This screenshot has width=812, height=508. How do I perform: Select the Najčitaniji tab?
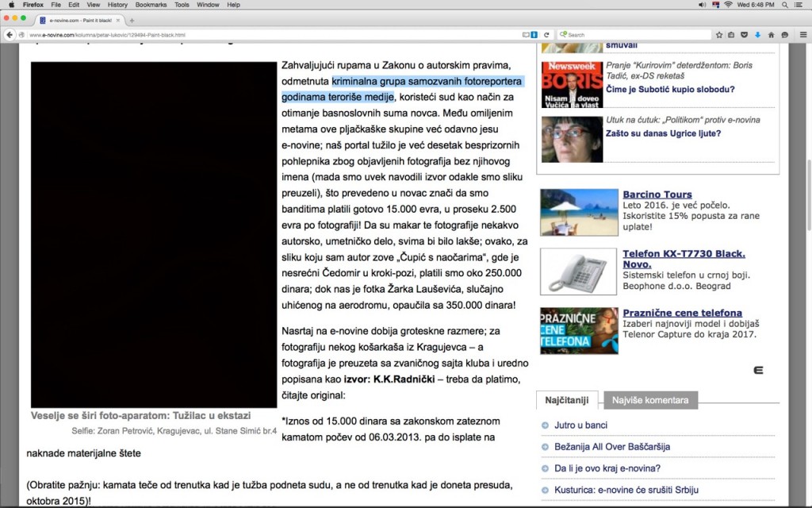(566, 400)
